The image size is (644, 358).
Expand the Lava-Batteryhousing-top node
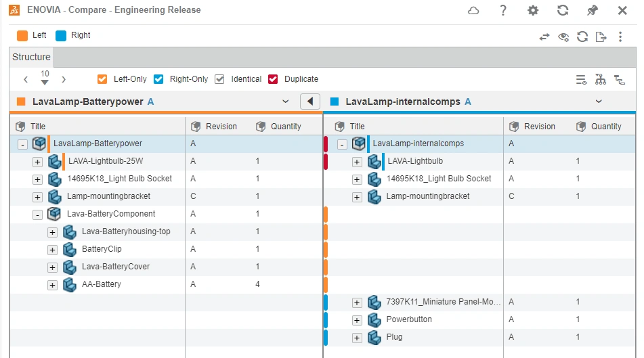[x=52, y=232]
